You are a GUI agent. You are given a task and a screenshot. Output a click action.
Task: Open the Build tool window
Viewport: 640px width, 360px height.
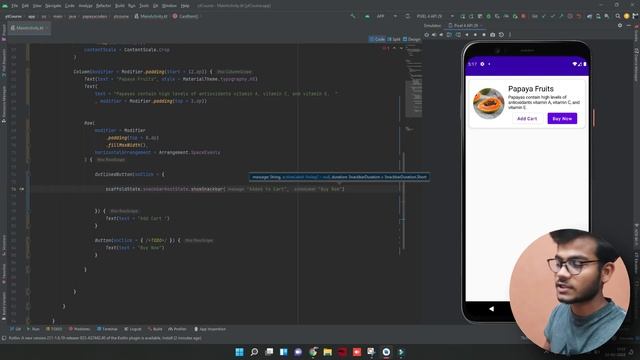click(x=155, y=329)
